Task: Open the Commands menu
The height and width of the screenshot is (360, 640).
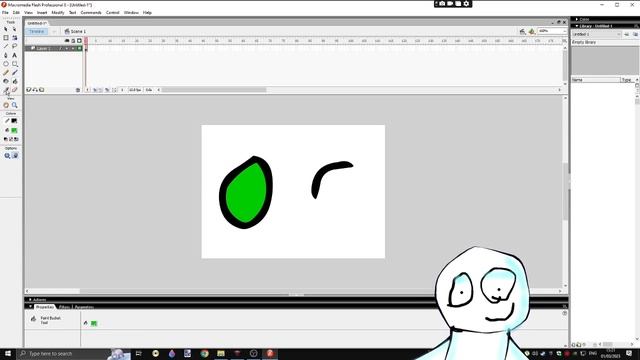Action: click(91, 13)
